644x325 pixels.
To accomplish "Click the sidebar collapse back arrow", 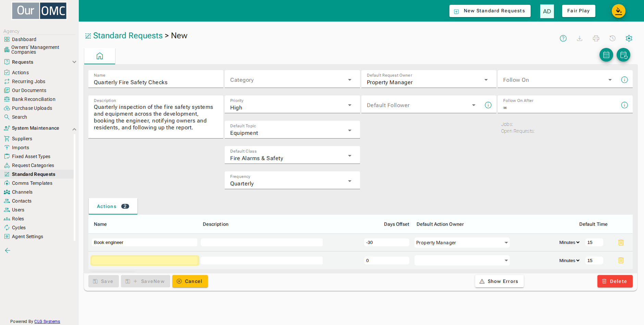I will pyautogui.click(x=8, y=250).
